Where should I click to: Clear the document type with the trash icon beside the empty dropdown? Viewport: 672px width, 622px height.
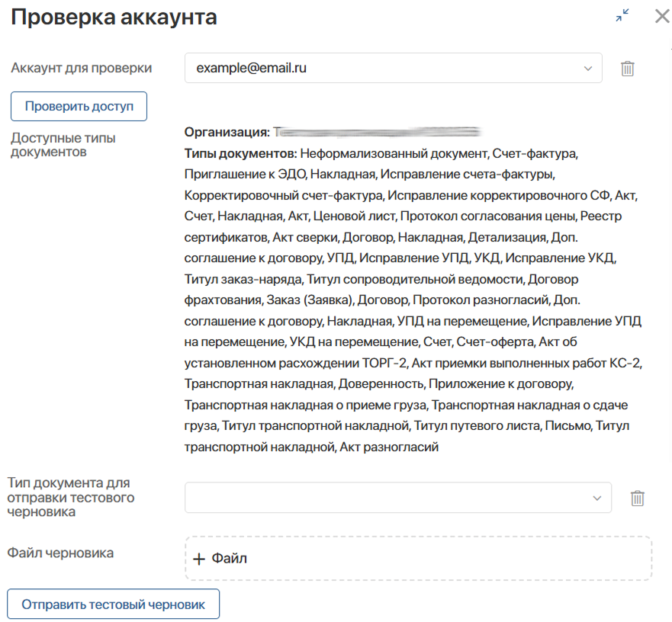[x=637, y=499]
